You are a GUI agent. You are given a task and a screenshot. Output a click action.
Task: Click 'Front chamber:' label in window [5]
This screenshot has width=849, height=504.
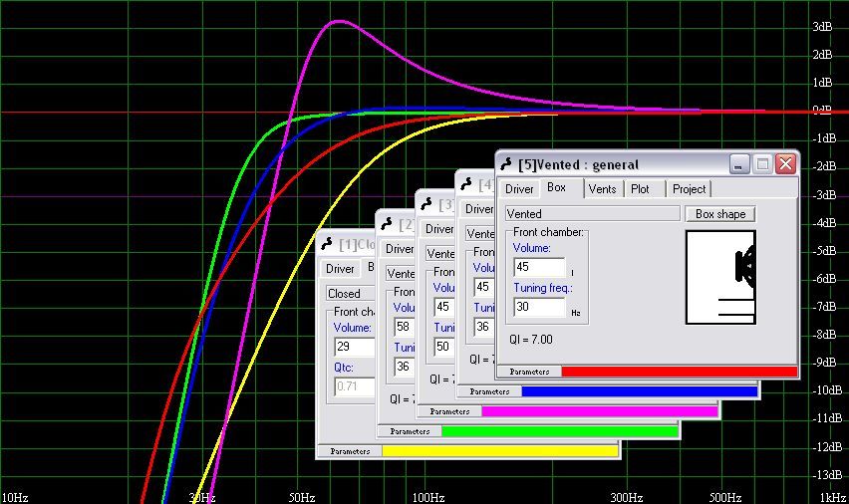pos(548,232)
